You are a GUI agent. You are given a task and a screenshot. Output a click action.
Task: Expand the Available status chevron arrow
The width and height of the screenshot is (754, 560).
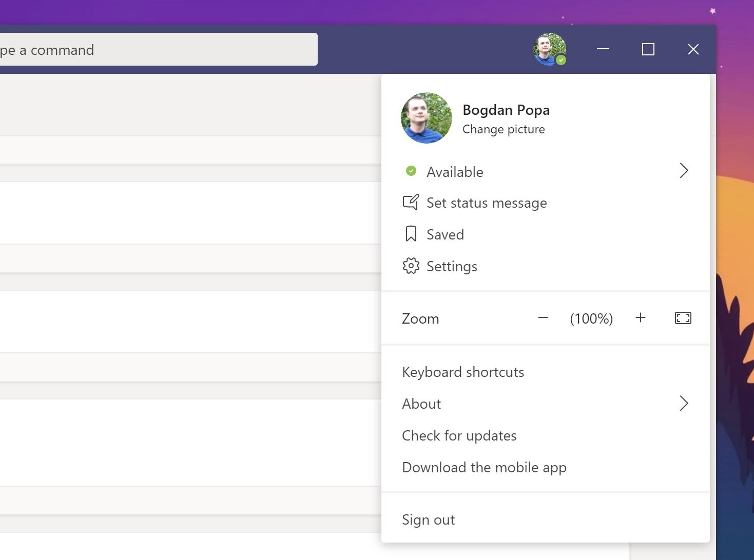pyautogui.click(x=684, y=170)
